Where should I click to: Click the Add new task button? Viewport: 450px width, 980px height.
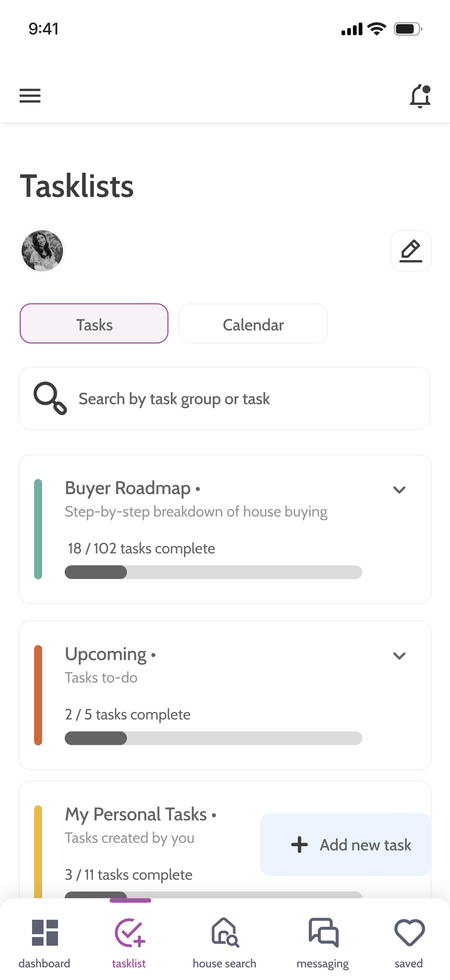(346, 844)
